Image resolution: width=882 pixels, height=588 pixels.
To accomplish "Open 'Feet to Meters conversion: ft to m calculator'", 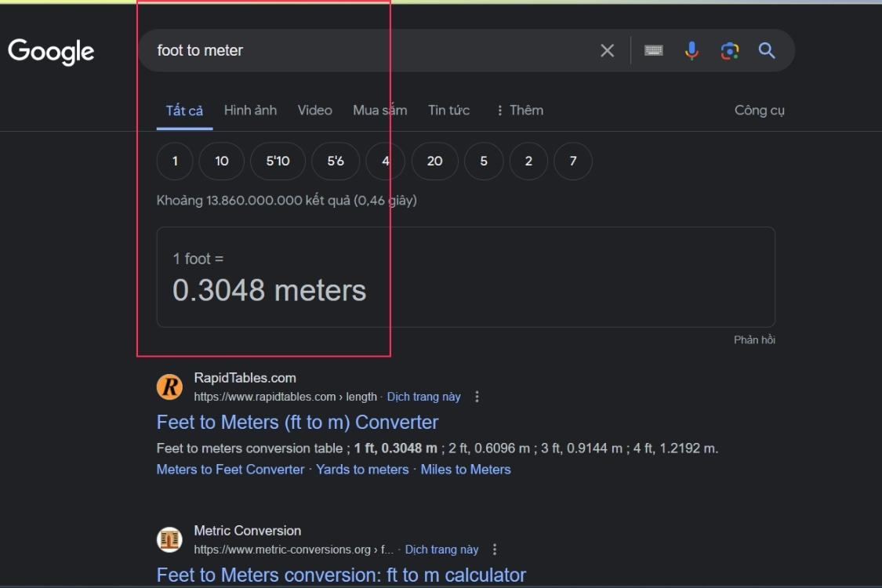I will click(341, 575).
